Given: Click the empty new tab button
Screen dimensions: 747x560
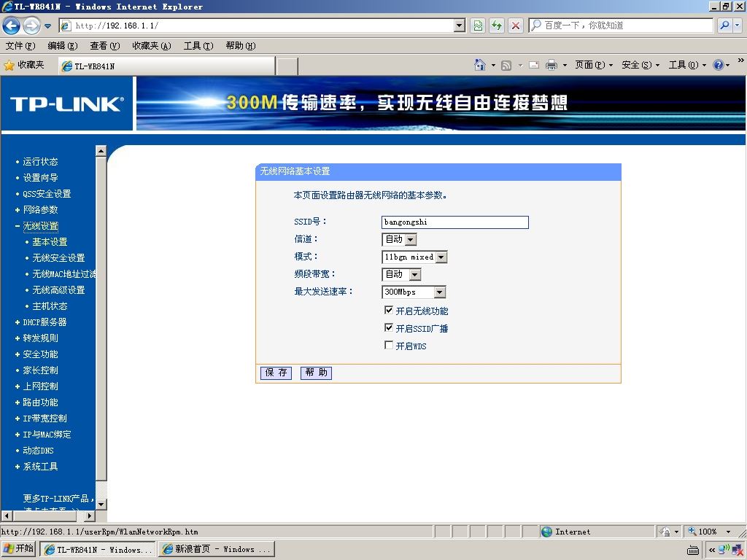Looking at the screenshot, I should click(x=287, y=66).
